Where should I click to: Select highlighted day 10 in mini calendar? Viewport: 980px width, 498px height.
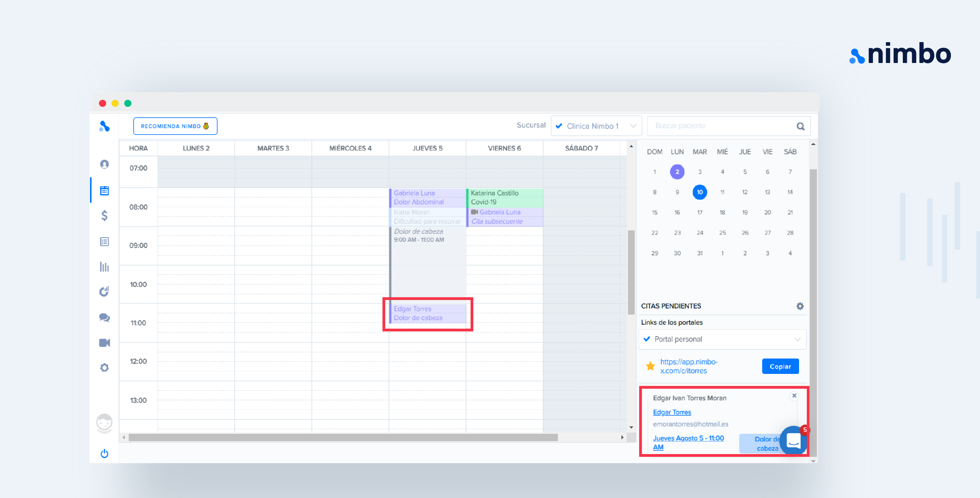point(700,192)
